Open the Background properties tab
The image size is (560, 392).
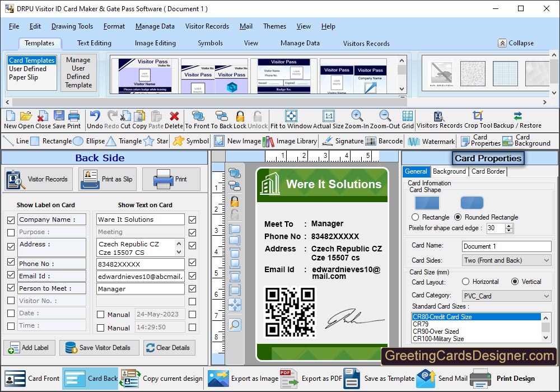(449, 171)
